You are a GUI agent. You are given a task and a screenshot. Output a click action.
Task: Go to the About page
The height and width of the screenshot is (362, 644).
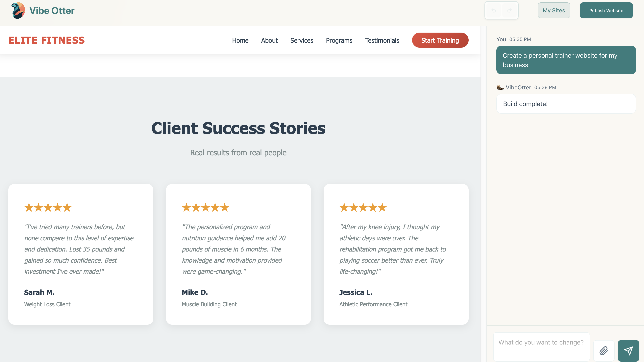269,40
